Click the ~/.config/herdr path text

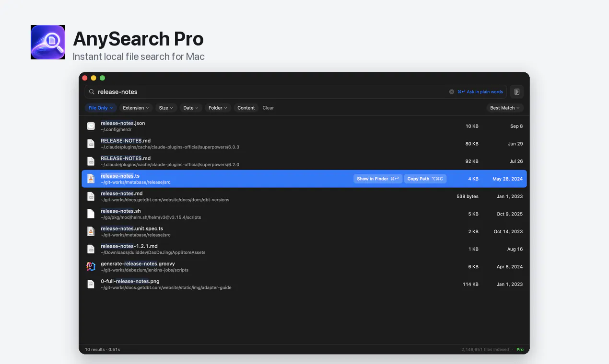[116, 129]
